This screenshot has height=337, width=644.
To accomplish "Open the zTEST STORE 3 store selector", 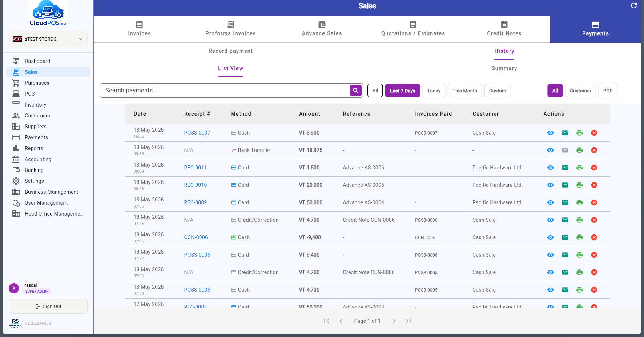I will click(48, 39).
